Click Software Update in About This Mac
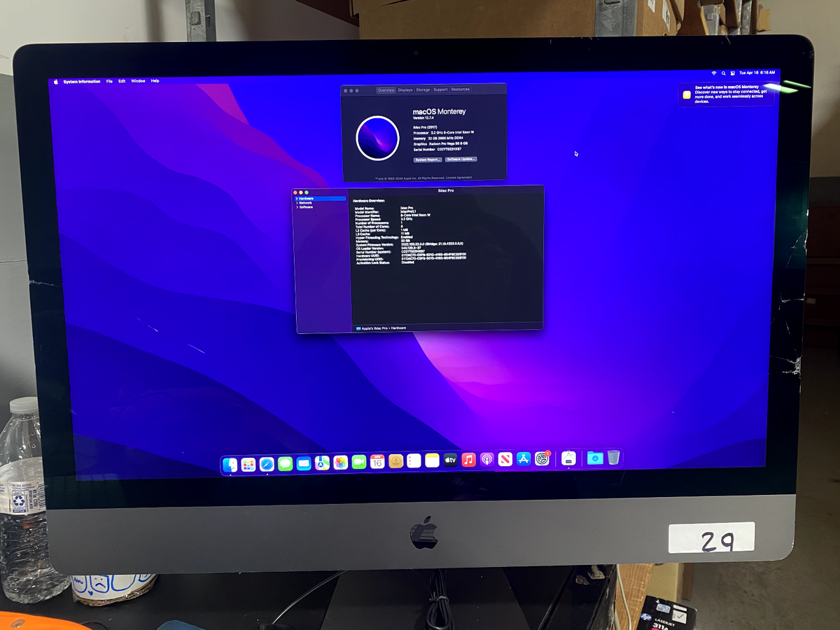The image size is (840, 630). pyautogui.click(x=461, y=160)
